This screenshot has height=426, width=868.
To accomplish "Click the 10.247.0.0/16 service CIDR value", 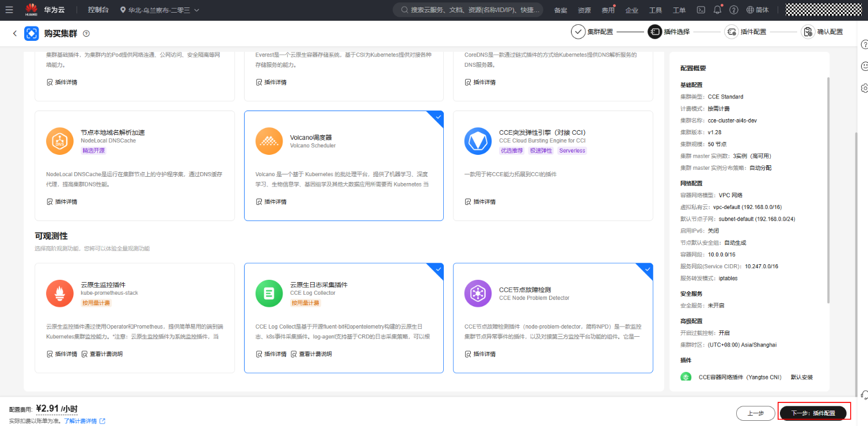I will pyautogui.click(x=761, y=267).
